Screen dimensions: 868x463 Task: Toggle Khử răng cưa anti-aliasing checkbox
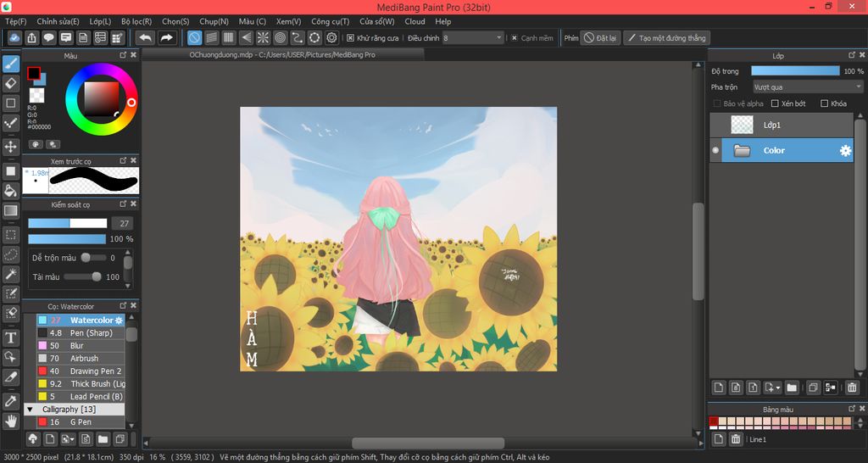click(350, 38)
